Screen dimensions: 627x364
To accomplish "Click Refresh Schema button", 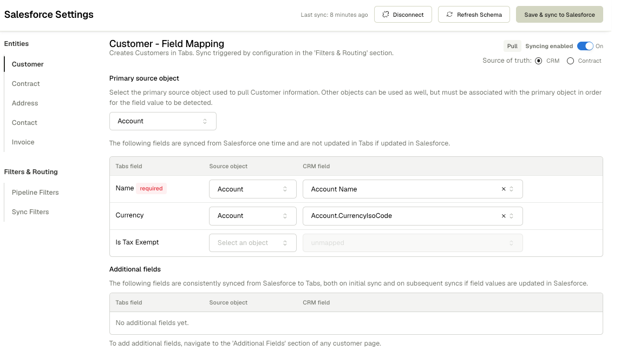I will [474, 15].
